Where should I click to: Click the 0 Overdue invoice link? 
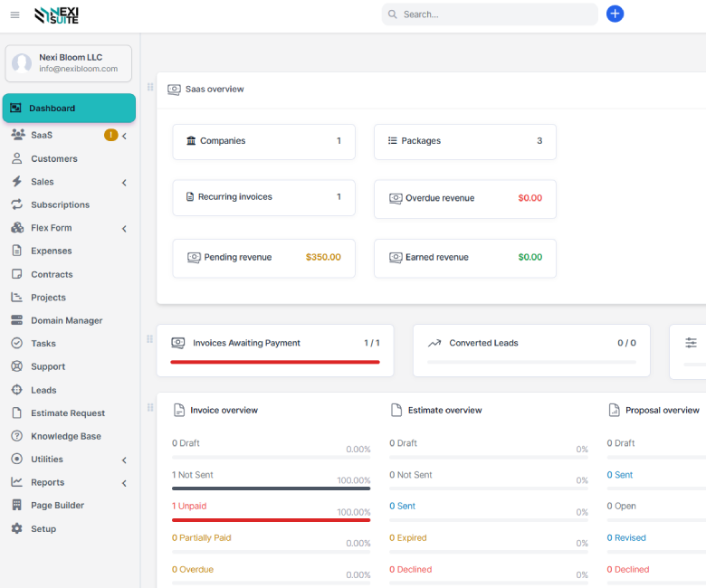tap(193, 569)
